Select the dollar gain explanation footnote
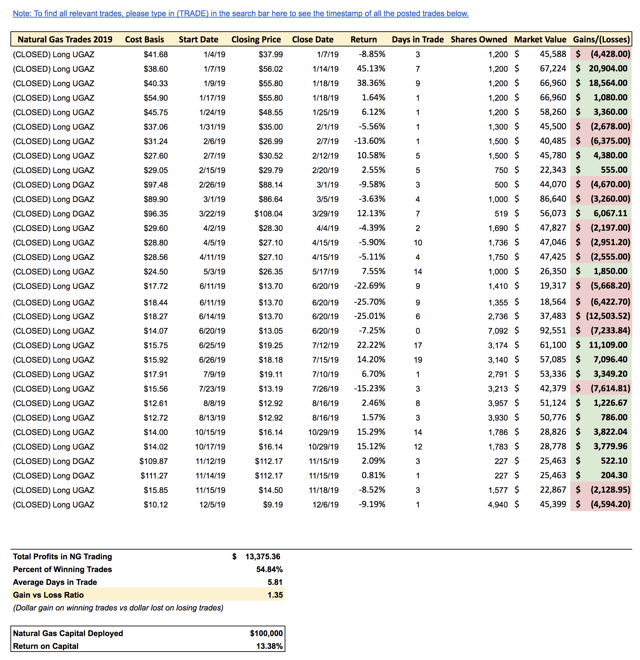Viewport: 640px width, 660px height. 118,608
